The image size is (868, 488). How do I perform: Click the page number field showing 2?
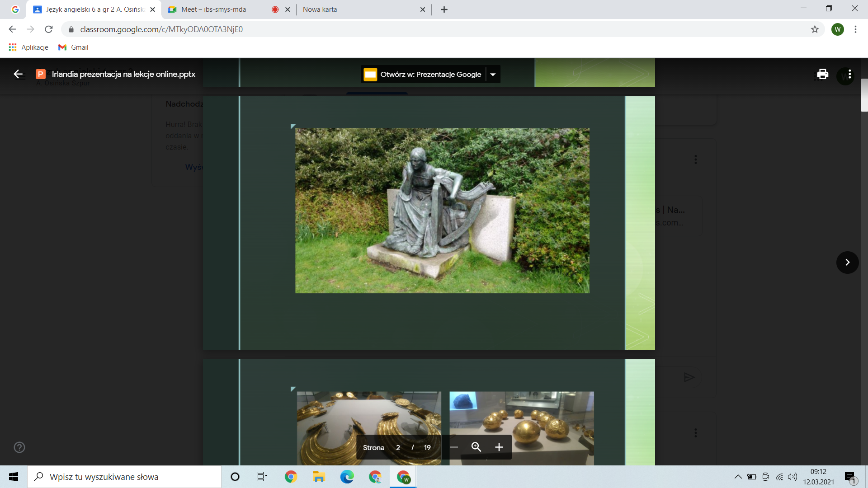[x=398, y=448]
